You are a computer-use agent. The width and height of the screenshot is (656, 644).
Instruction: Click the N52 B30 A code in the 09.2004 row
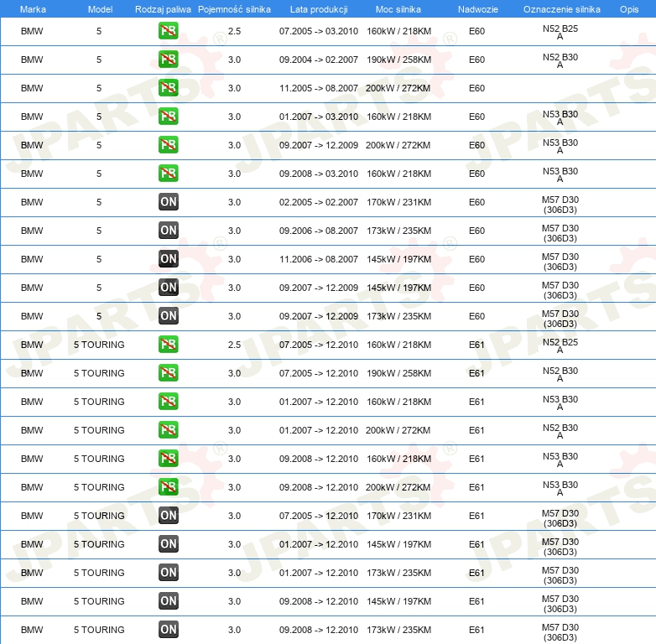(x=560, y=60)
